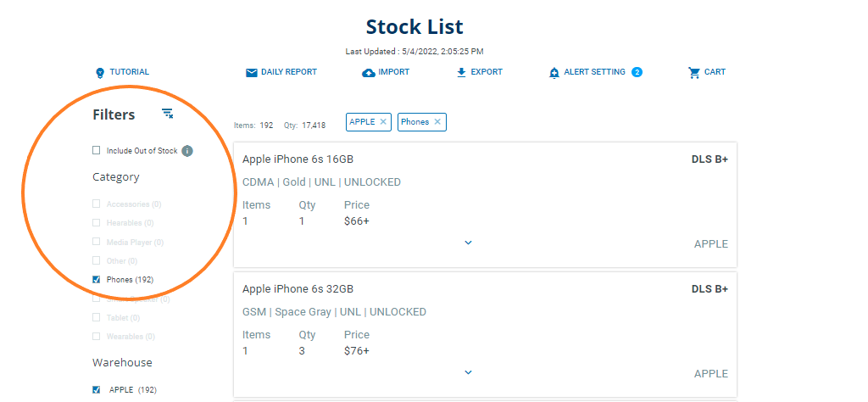The width and height of the screenshot is (868, 402).
Task: Open the DAILY REPORT link text
Action: (x=289, y=72)
